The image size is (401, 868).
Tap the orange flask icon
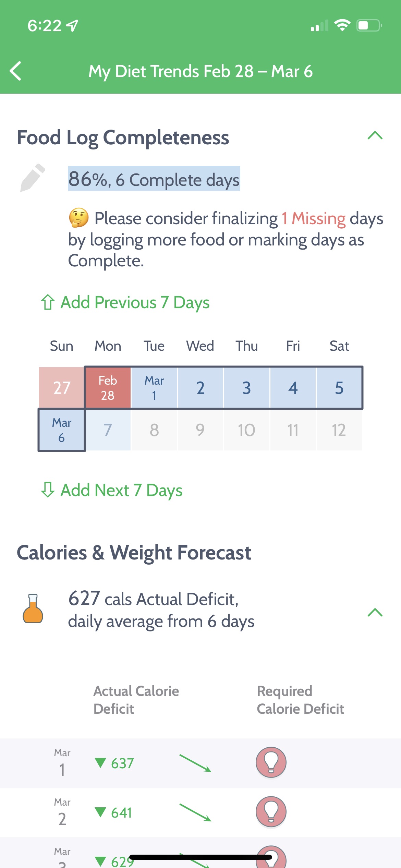33,608
